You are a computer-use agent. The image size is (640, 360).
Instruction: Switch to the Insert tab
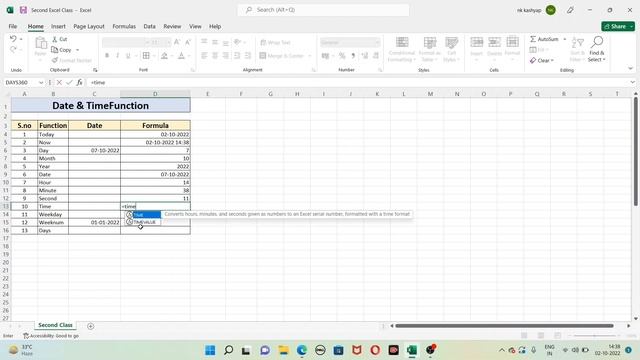click(x=58, y=26)
